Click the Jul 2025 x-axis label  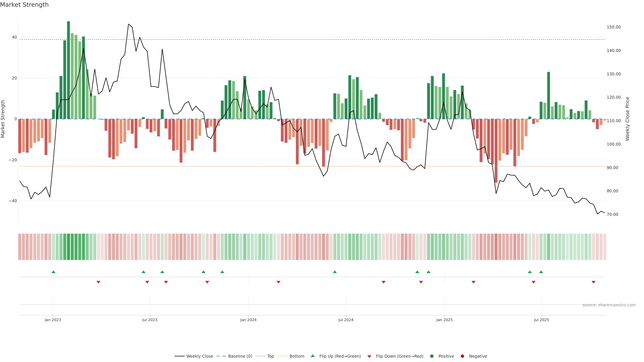point(541,320)
